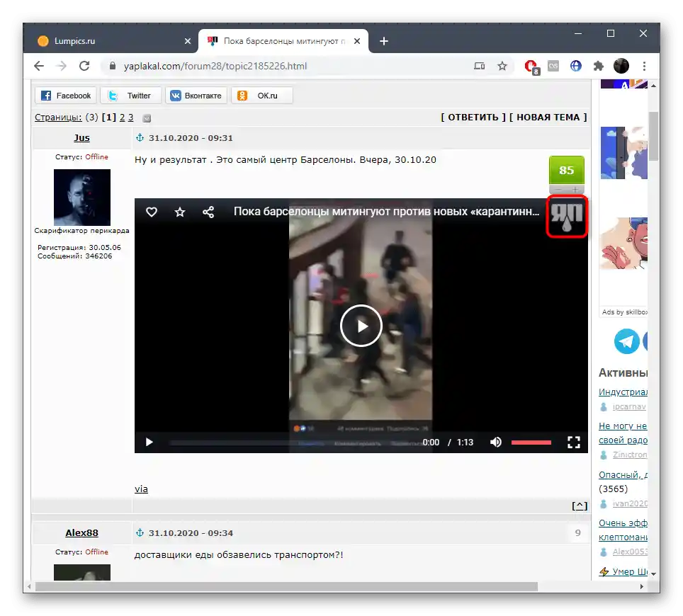Click the ЯП logo in video player
The width and height of the screenshot is (683, 616).
[x=567, y=217]
